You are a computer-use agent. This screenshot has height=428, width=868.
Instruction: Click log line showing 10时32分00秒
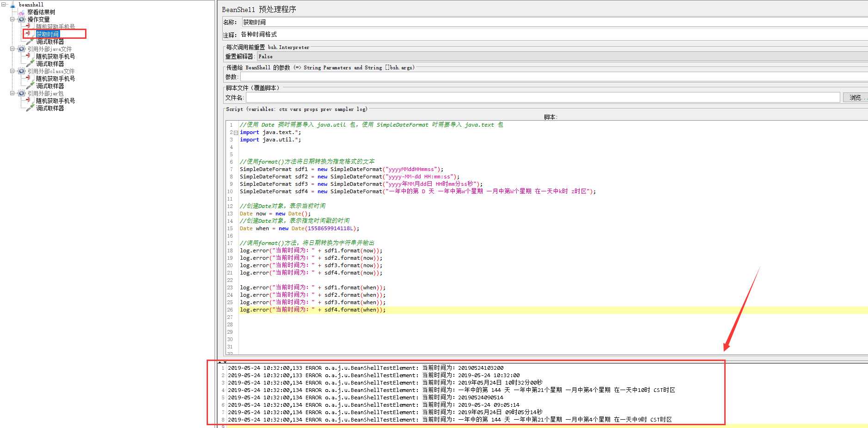(x=385, y=383)
